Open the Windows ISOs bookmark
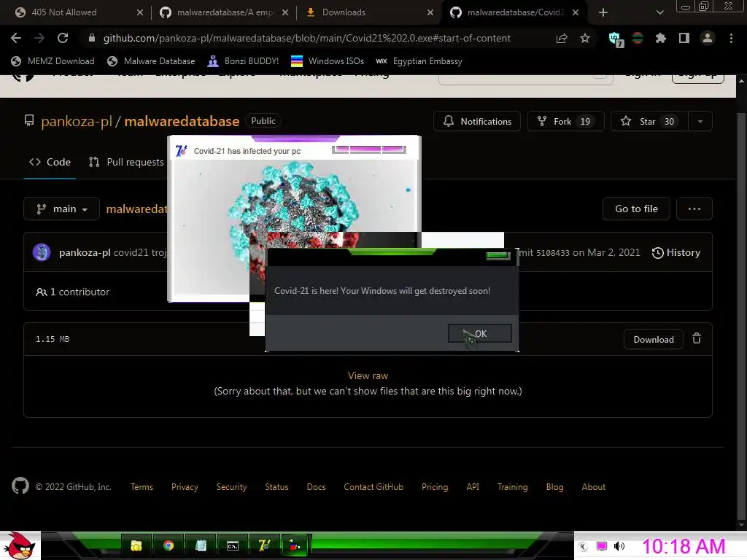Viewport: 747px width, 560px height. [328, 61]
